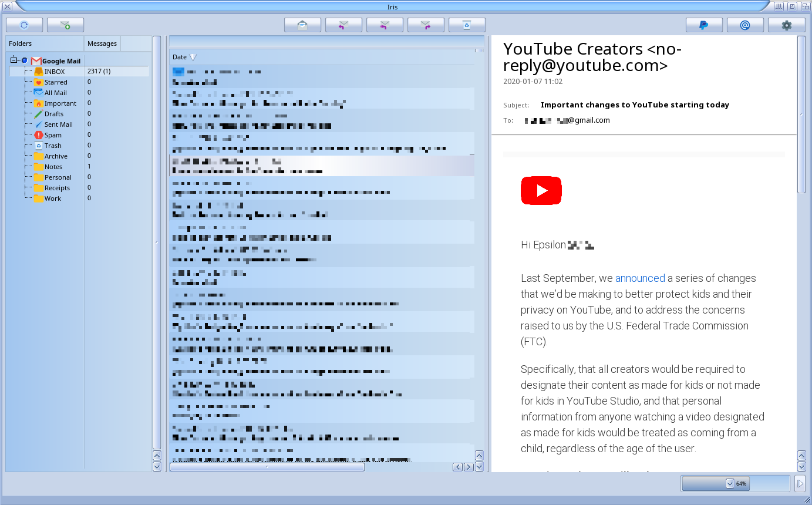Click the arrow button beside progress bar

coord(800,484)
